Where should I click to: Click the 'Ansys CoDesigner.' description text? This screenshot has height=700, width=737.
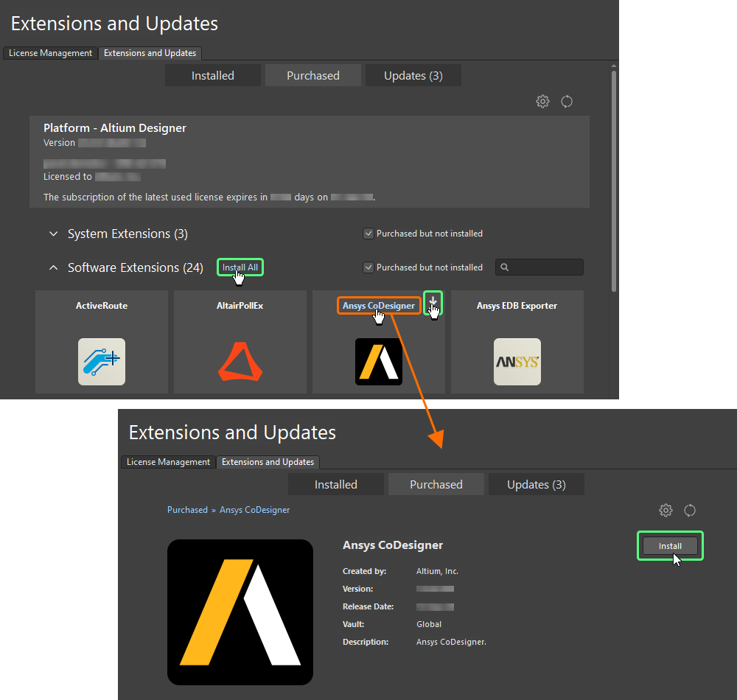pyautogui.click(x=451, y=643)
